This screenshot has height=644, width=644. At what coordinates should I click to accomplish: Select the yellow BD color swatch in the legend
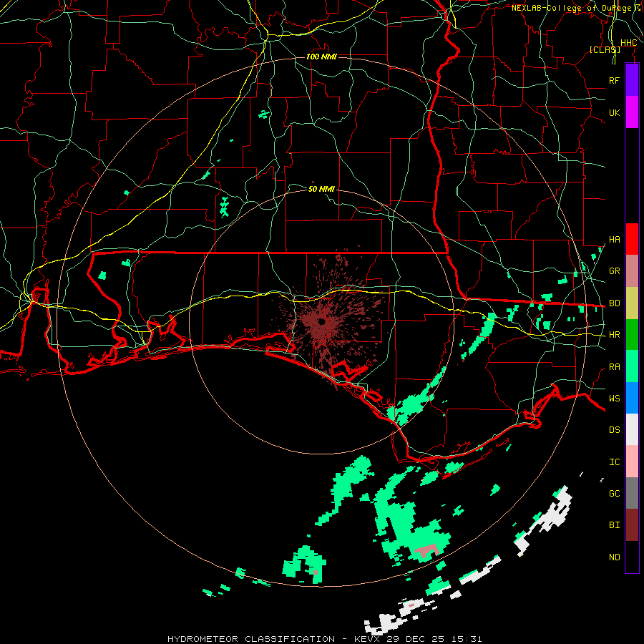click(632, 303)
